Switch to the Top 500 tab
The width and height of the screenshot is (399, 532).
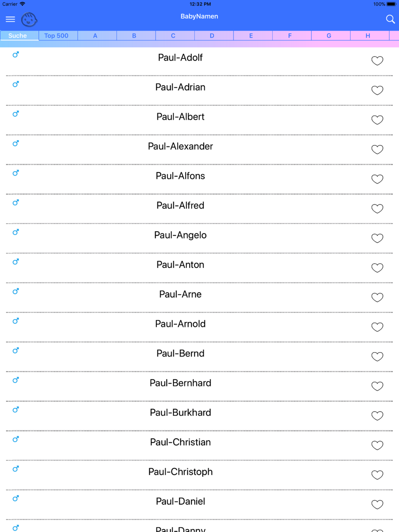(x=56, y=35)
